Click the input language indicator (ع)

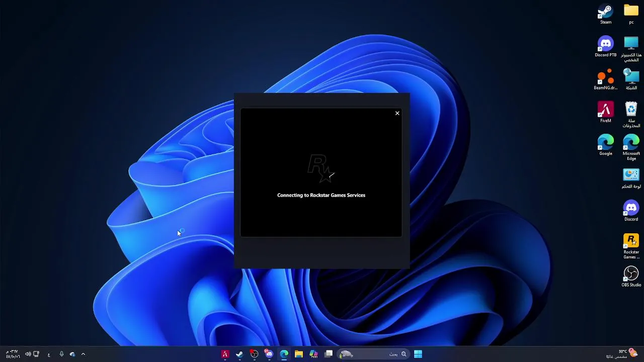tap(49, 354)
